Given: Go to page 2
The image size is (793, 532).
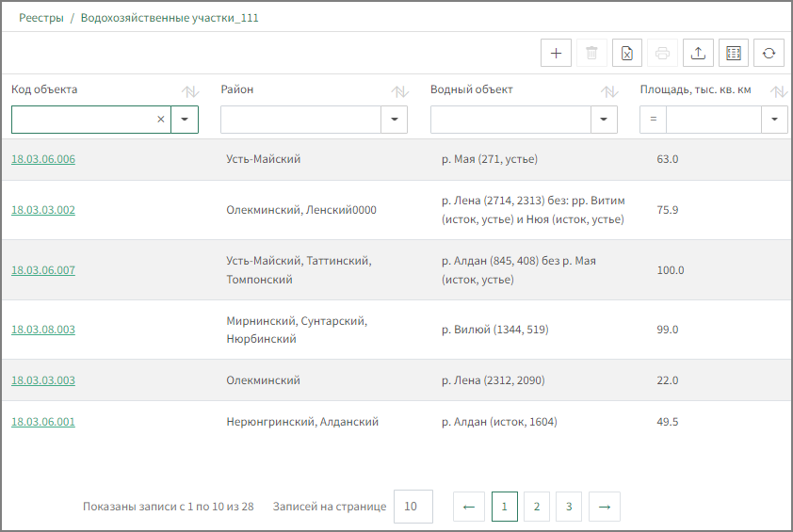Looking at the screenshot, I should (536, 507).
